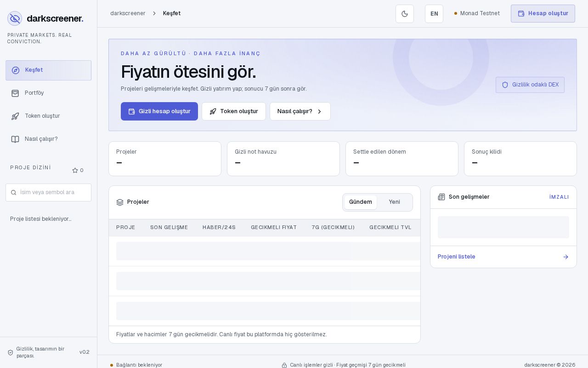The image size is (588, 368).
Task: Click the Settle edilen dönem stat card
Action: click(x=402, y=159)
